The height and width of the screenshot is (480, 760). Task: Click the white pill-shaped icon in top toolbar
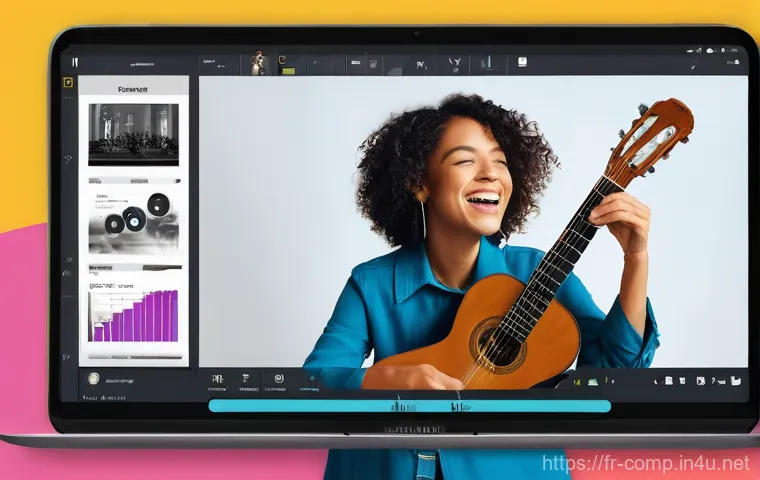point(356,63)
